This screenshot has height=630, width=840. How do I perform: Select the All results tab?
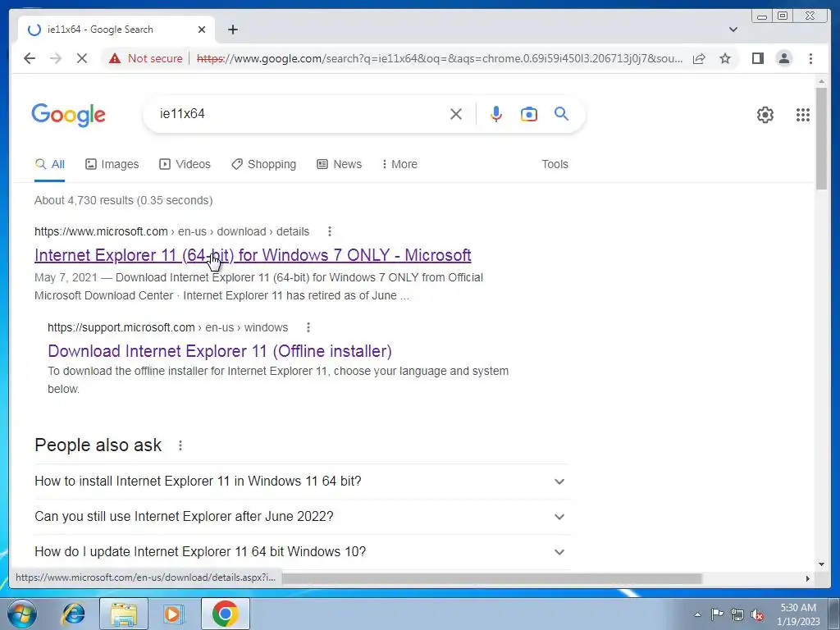coord(50,164)
